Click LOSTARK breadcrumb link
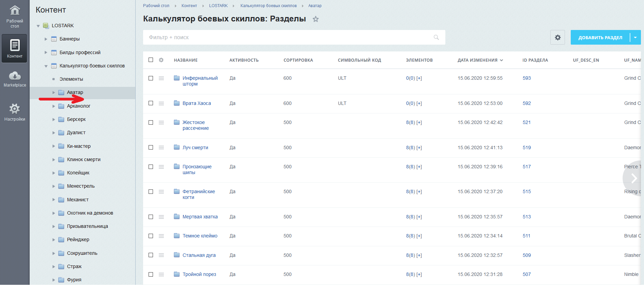 click(218, 6)
